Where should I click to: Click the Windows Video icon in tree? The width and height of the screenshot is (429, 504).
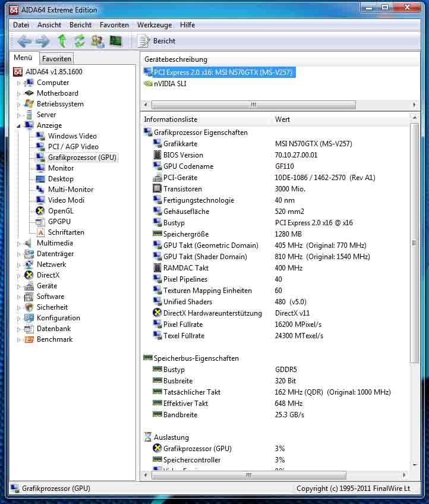click(40, 136)
